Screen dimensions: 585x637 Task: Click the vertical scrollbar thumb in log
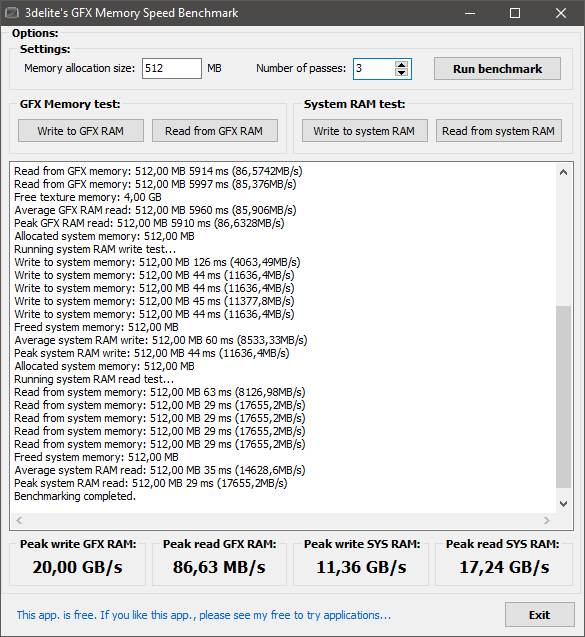[x=563, y=397]
